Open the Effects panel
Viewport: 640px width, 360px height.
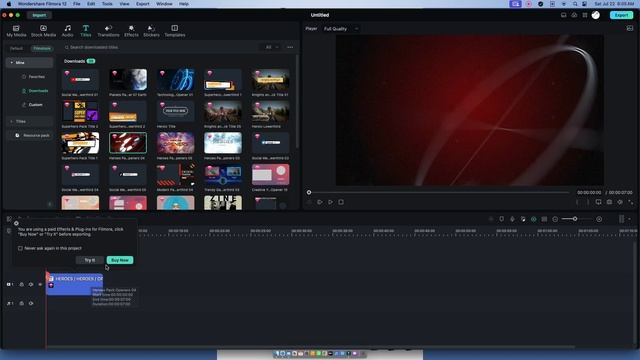click(x=131, y=31)
